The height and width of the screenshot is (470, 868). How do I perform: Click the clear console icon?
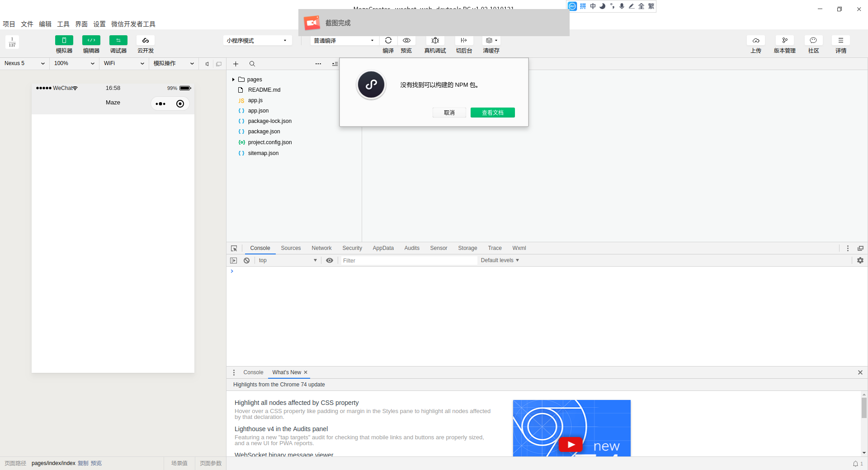coord(247,260)
